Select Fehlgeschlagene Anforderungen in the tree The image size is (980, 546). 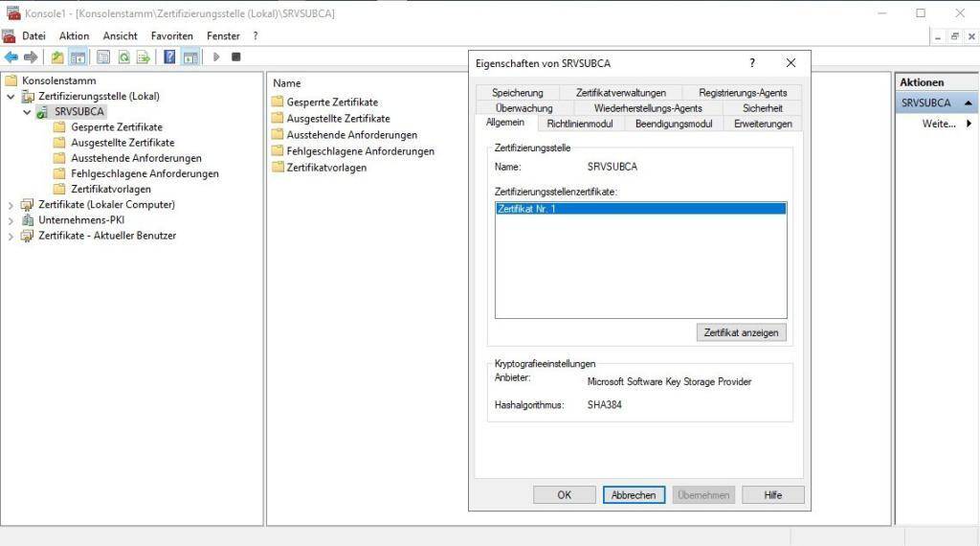coord(145,174)
